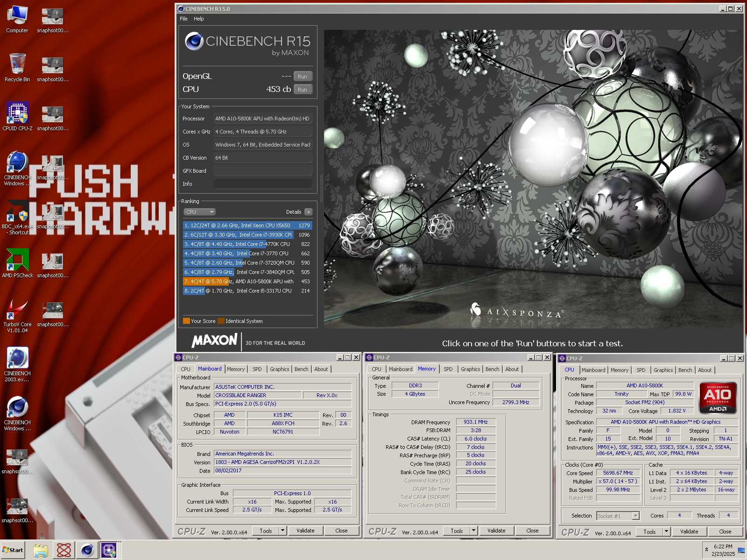Click Validate in Mainboard CPU-Z window
The width and height of the screenshot is (747, 560).
point(305,531)
